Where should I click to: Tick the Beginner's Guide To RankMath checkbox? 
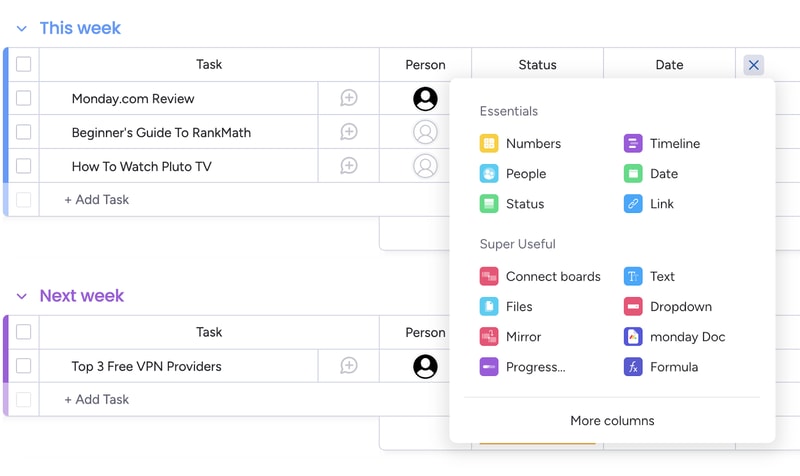pos(23,132)
